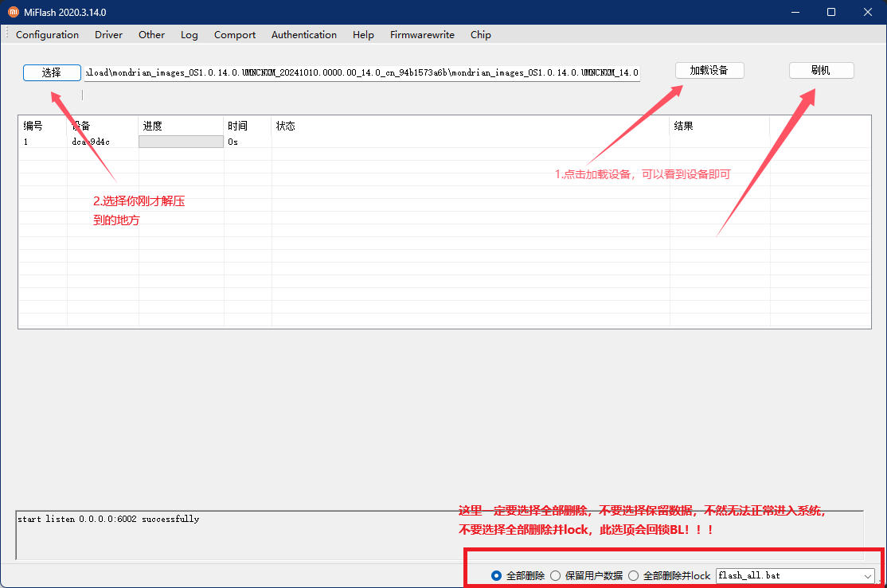Click the ROM image path text field
Screen dimensions: 887x588
361,73
